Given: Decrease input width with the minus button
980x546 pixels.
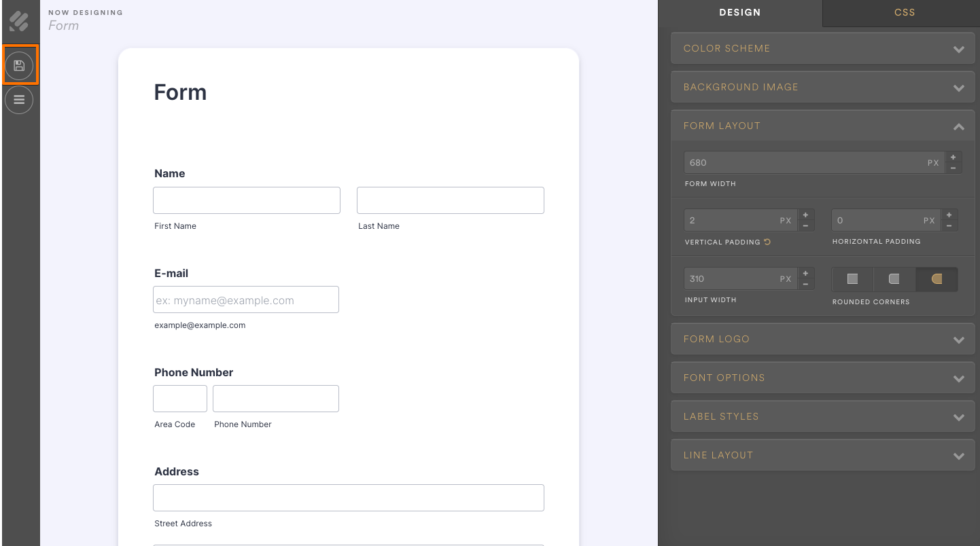Looking at the screenshot, I should coord(805,284).
